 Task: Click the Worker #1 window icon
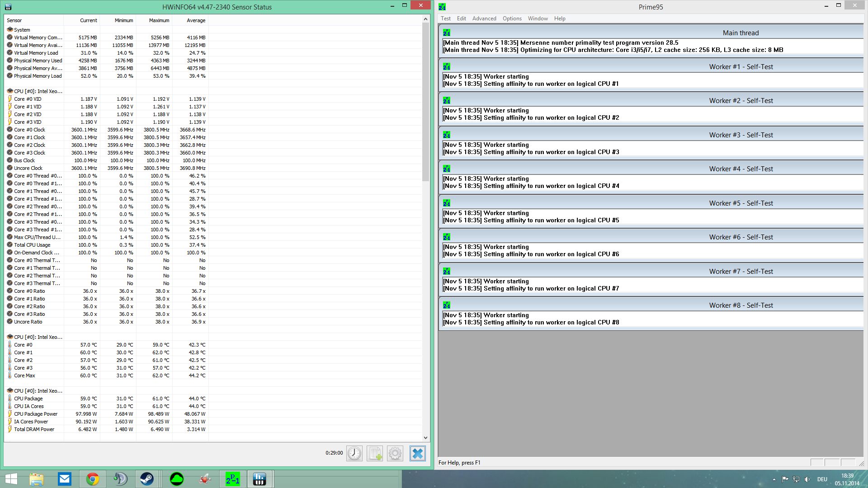pos(447,67)
